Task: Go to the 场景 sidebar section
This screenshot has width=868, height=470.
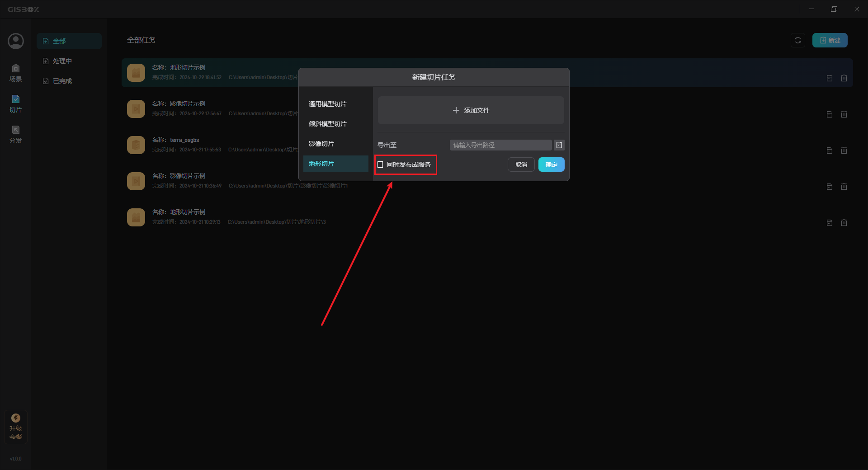Action: tap(16, 73)
